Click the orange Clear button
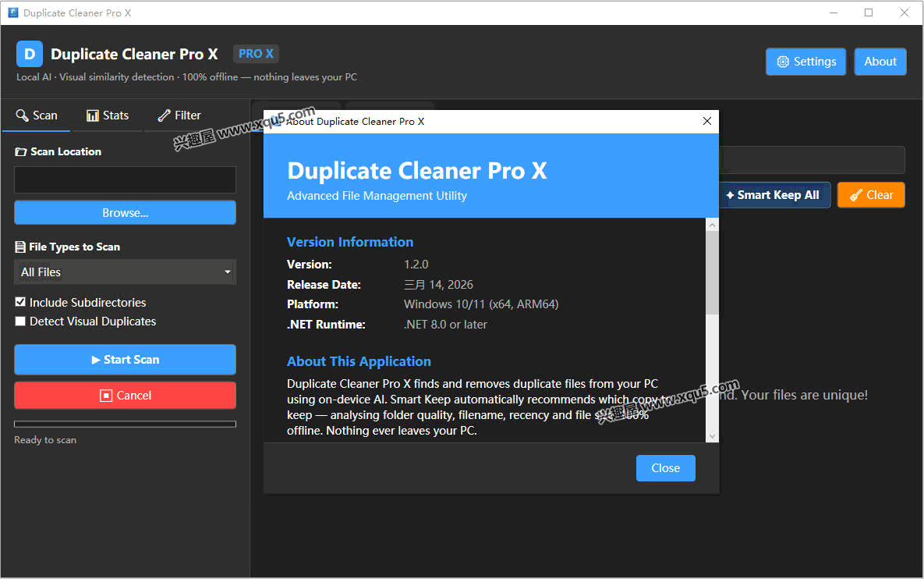 (871, 195)
